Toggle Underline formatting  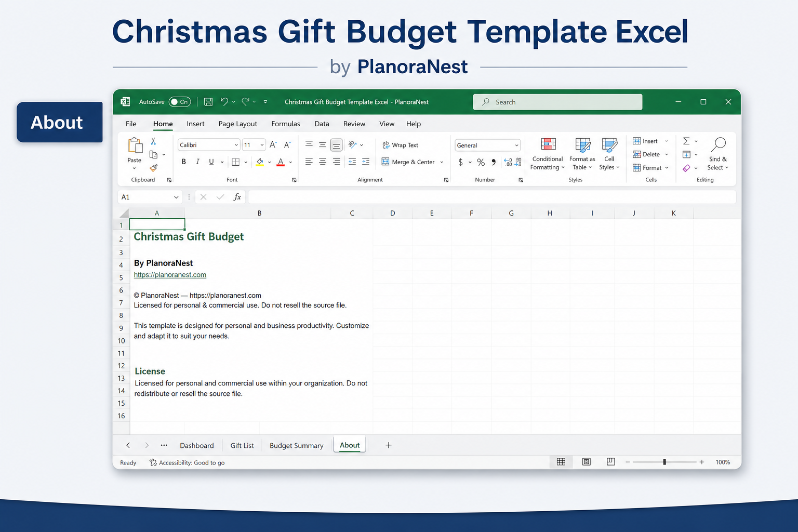tap(211, 162)
